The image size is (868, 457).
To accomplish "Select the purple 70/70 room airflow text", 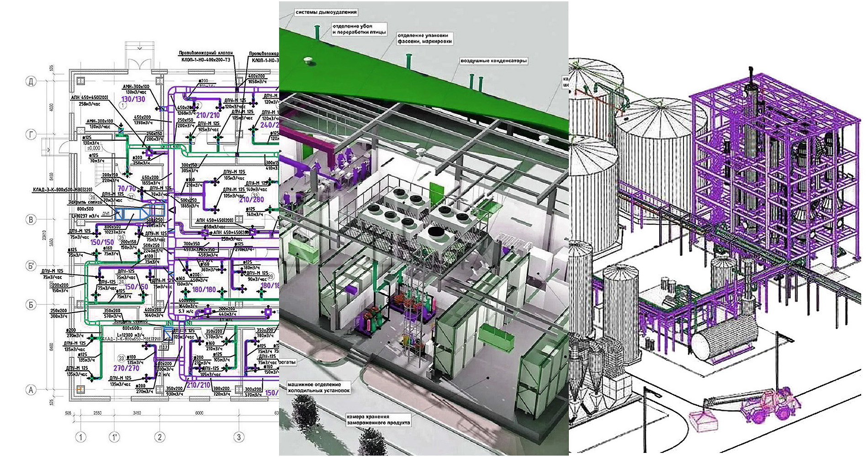I will click(127, 188).
